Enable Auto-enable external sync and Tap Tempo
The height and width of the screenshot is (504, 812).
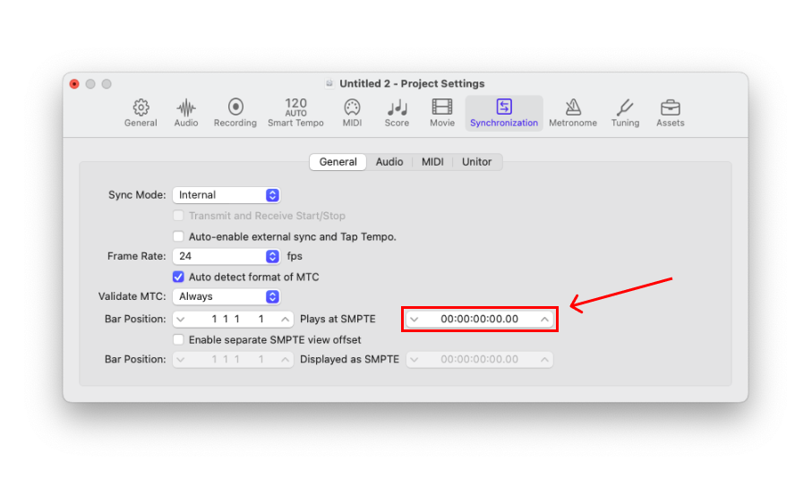coord(178,236)
